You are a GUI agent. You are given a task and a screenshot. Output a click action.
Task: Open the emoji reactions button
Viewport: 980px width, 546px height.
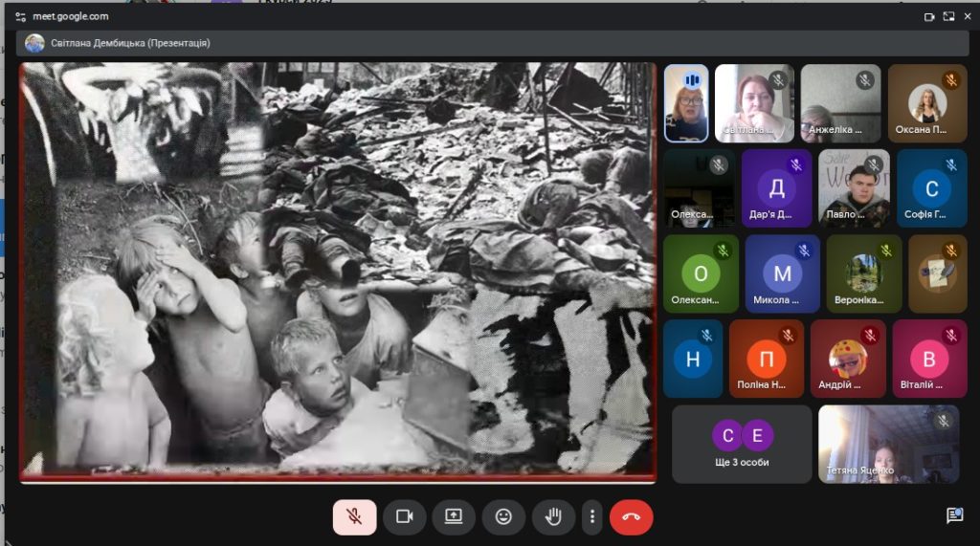[x=503, y=516]
